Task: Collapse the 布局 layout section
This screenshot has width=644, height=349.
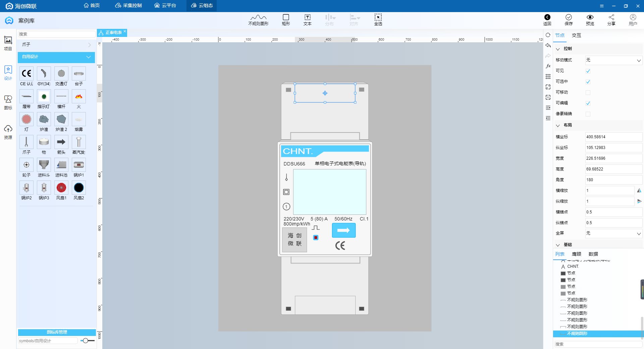Action: (x=558, y=126)
